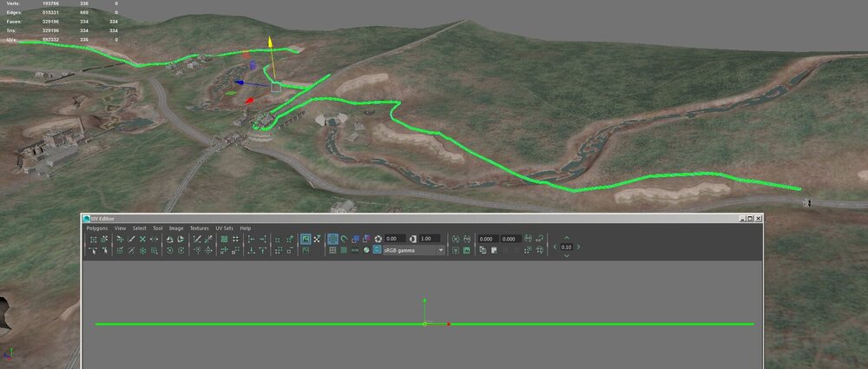Open the Polygons menu in UV Editor
Viewport: 868px width, 369px height.
pyautogui.click(x=98, y=228)
